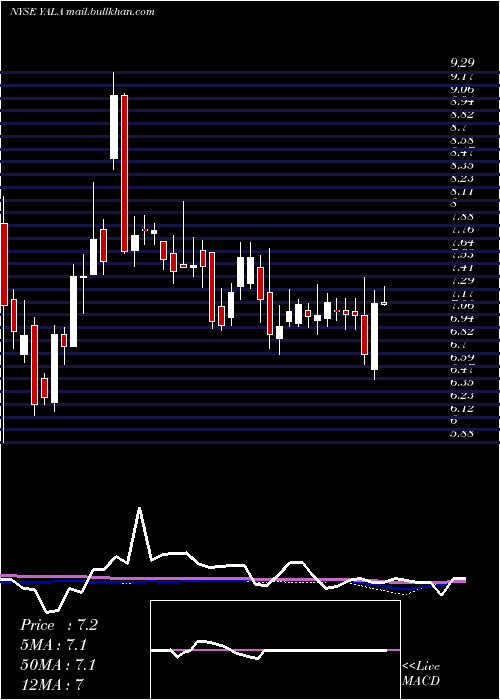Click the <<Live MACD label

(x=421, y=673)
